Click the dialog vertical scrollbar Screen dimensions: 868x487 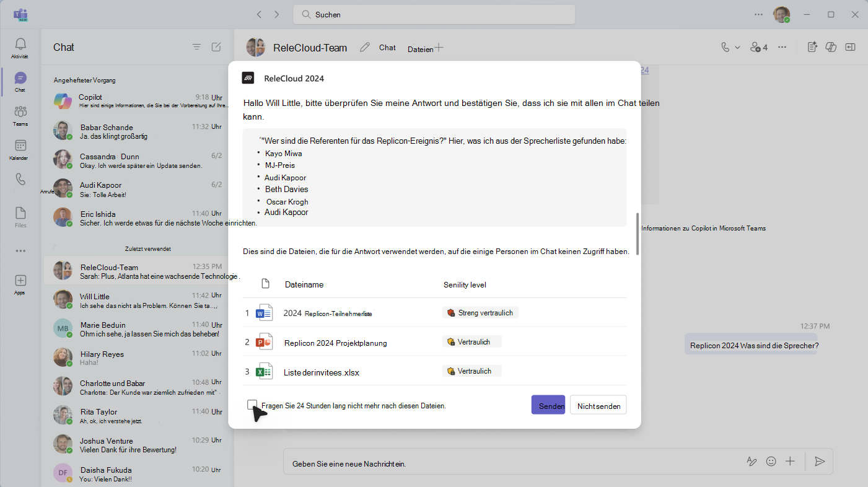tap(637, 234)
